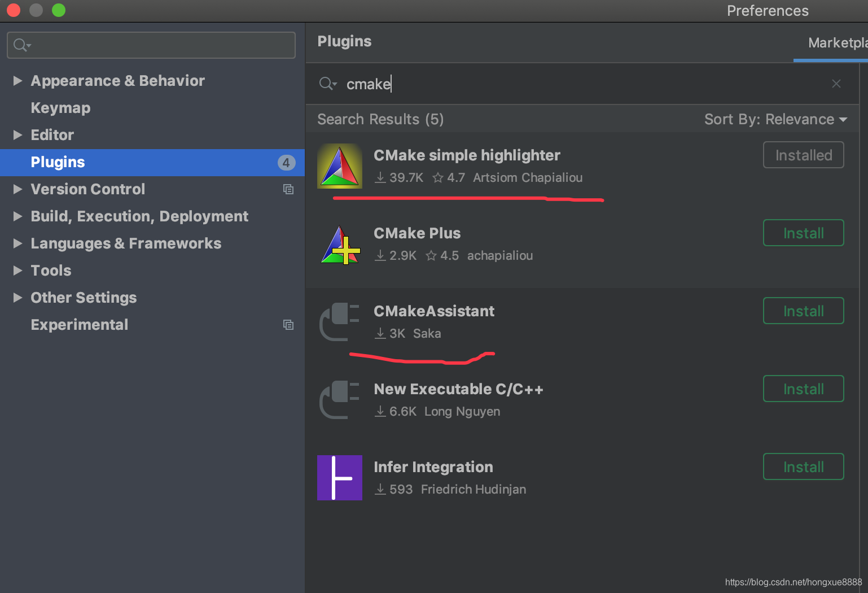Click the 39.7K downloads count
This screenshot has height=593, width=868.
[x=400, y=178]
